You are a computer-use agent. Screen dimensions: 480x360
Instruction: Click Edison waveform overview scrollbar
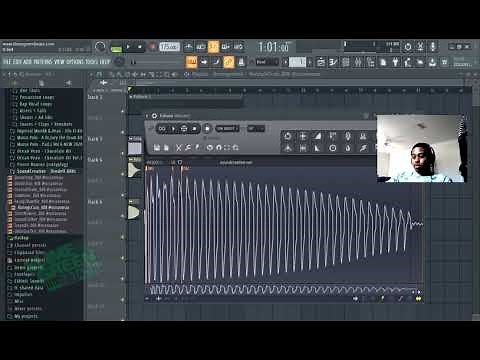283,289
